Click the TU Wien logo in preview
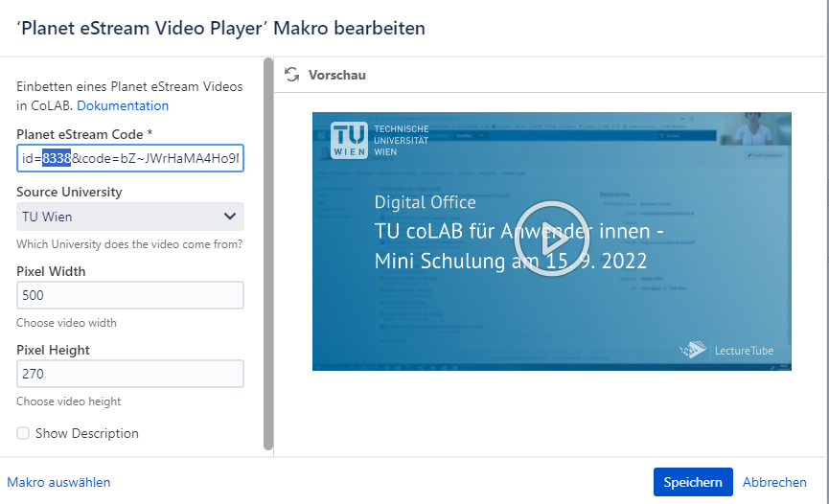Viewport: 829px width, 504px height. coord(380,140)
